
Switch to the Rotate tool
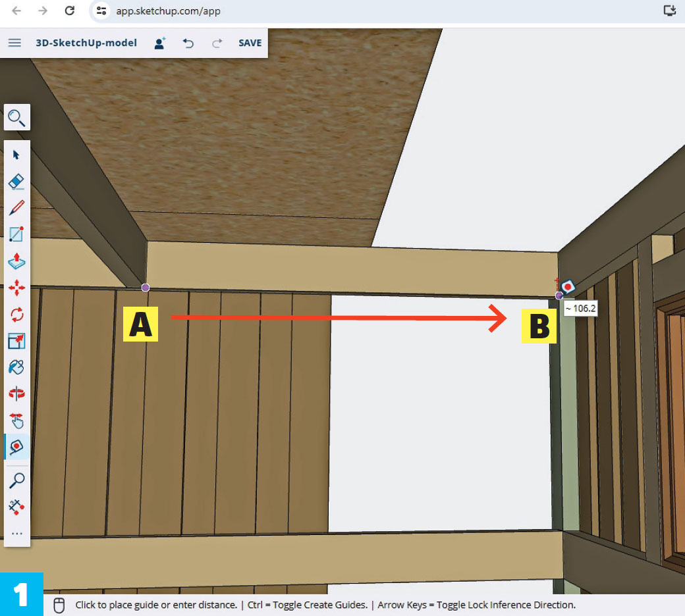(16, 315)
